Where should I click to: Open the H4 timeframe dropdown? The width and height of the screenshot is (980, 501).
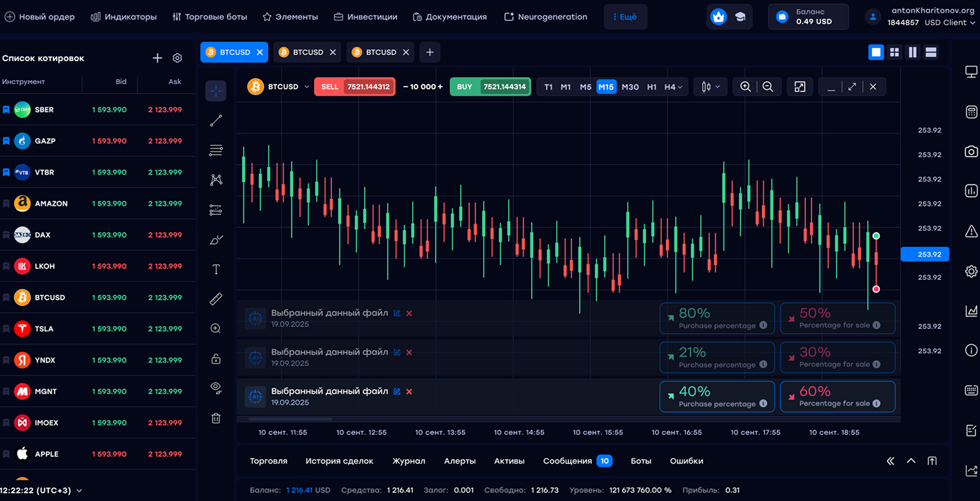coord(673,87)
